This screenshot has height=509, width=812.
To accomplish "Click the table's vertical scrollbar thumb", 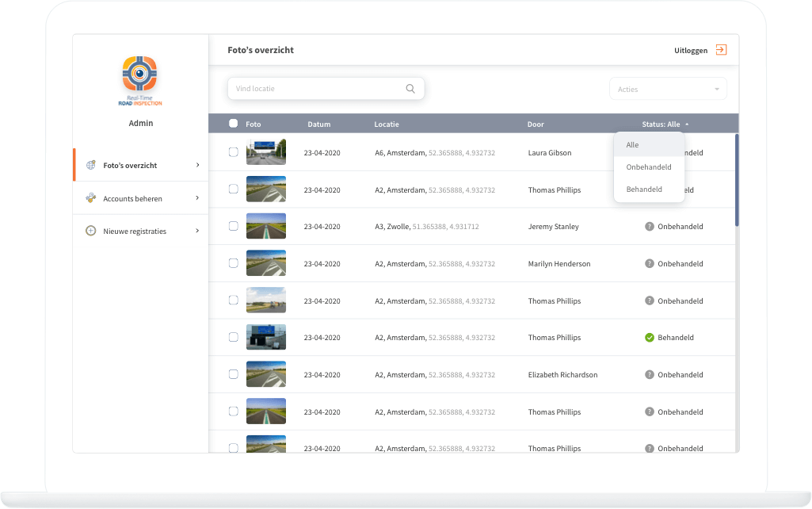I will (x=737, y=180).
